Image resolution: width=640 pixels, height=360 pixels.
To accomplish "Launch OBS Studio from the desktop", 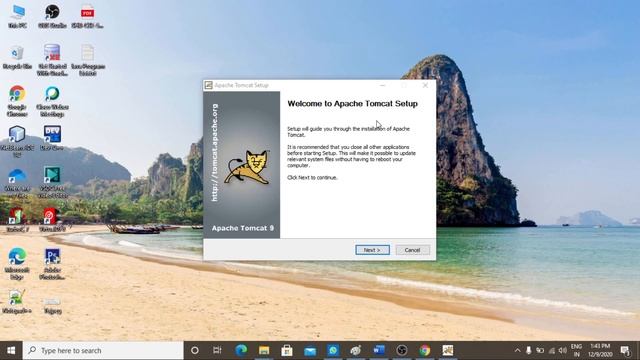I will pos(52,16).
